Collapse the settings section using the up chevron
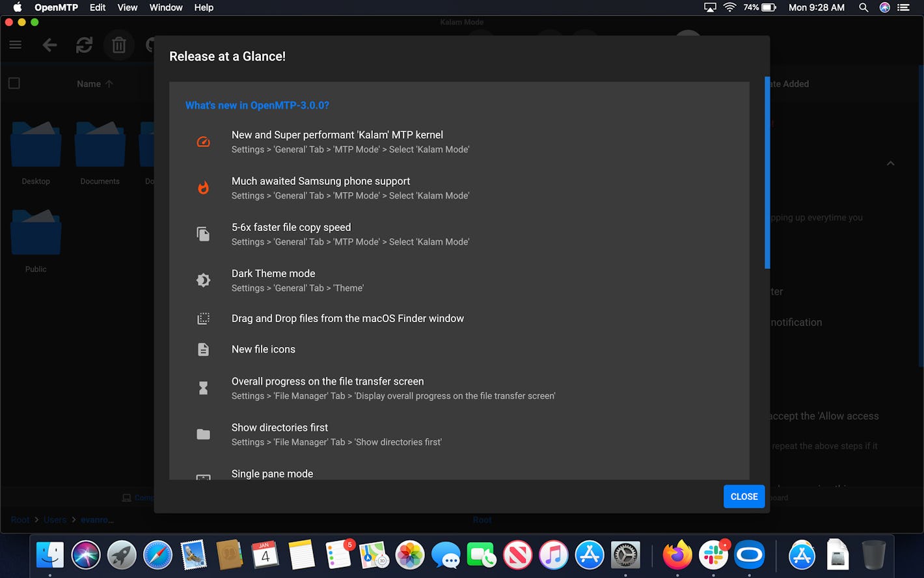 [x=890, y=163]
